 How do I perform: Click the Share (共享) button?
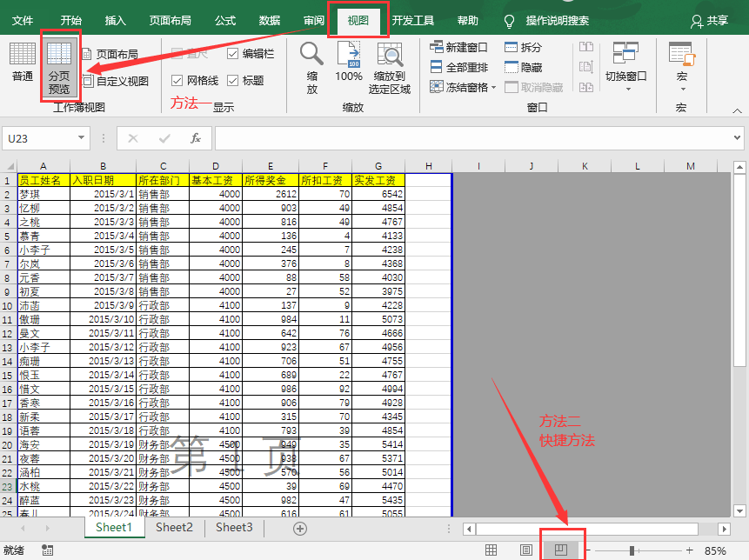[709, 21]
